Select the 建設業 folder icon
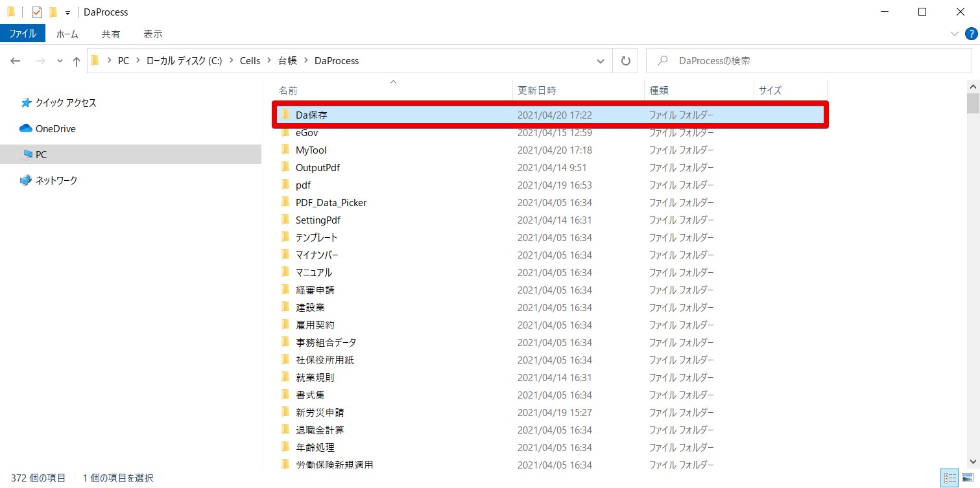This screenshot has width=980, height=488. click(x=285, y=307)
